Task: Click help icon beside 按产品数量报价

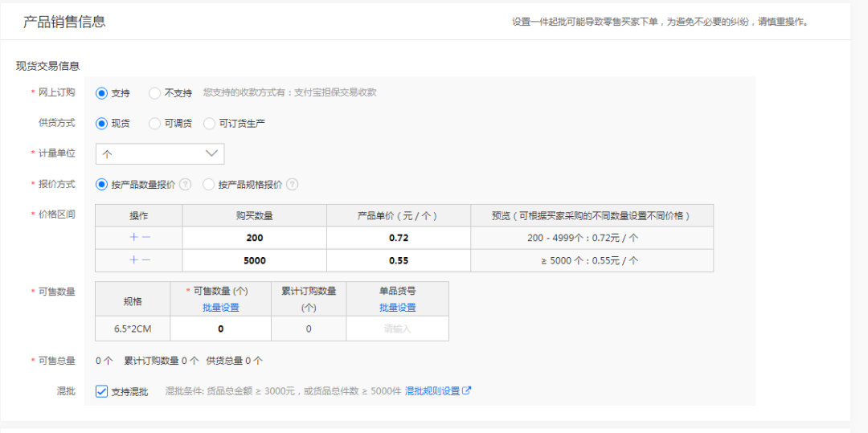Action: [x=186, y=185]
